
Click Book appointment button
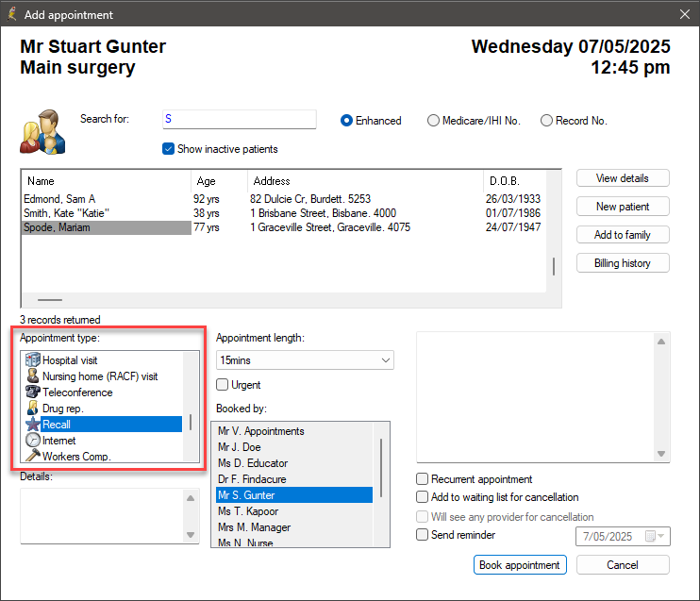tap(520, 565)
